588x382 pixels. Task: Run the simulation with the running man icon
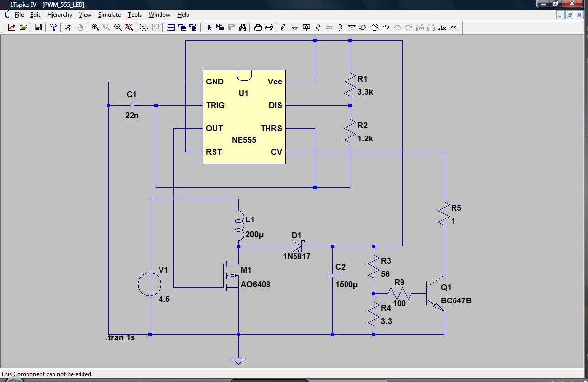pyautogui.click(x=68, y=27)
